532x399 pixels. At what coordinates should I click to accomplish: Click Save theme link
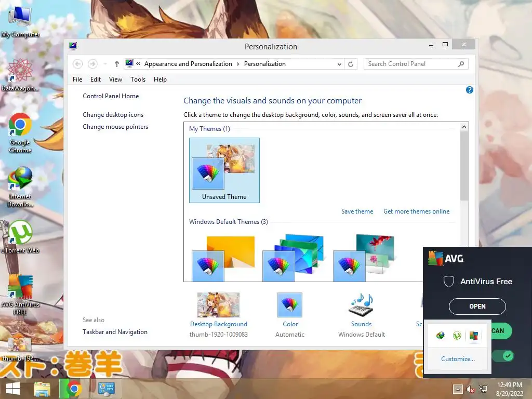[357, 211]
